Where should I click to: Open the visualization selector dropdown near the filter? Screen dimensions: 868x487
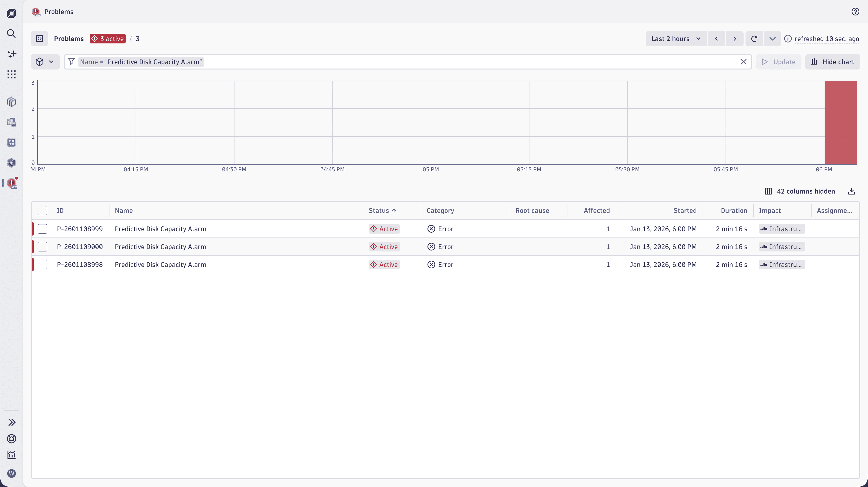[45, 62]
